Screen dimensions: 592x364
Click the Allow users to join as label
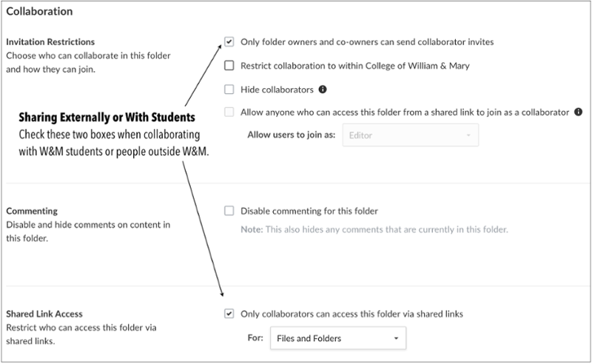292,135
